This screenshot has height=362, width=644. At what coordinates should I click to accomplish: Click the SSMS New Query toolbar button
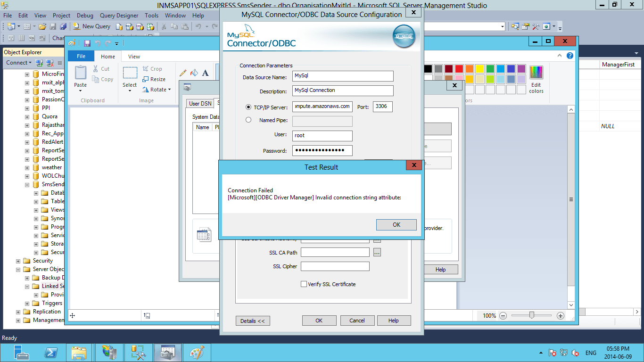pyautogui.click(x=92, y=26)
